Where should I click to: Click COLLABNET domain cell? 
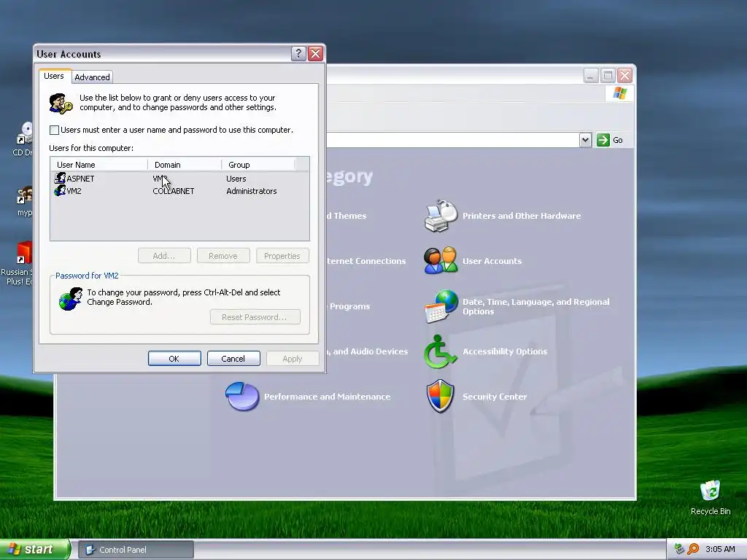(174, 191)
